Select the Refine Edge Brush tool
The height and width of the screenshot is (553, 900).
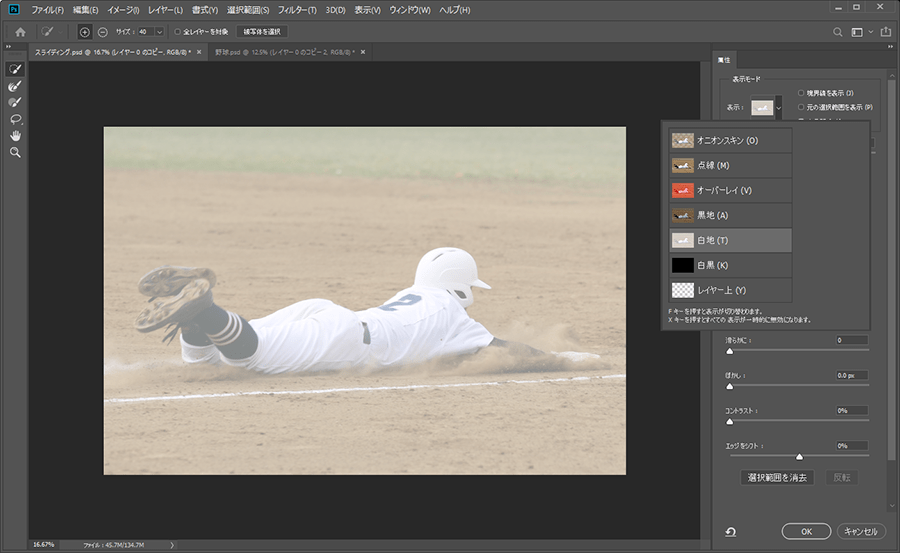pos(15,86)
